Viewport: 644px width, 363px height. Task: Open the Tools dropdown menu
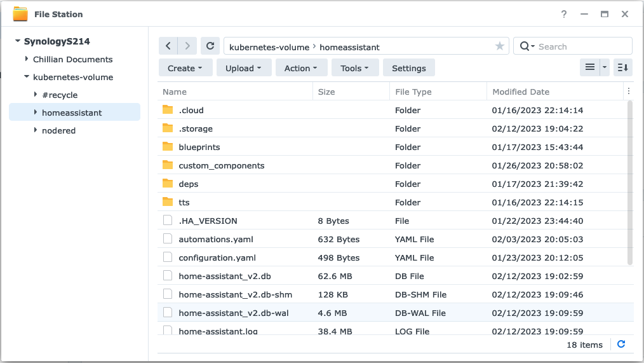click(x=354, y=68)
